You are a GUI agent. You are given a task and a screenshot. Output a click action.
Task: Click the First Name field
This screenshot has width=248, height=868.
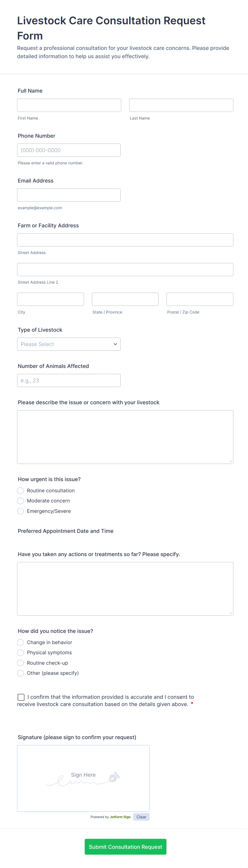pyautogui.click(x=69, y=105)
